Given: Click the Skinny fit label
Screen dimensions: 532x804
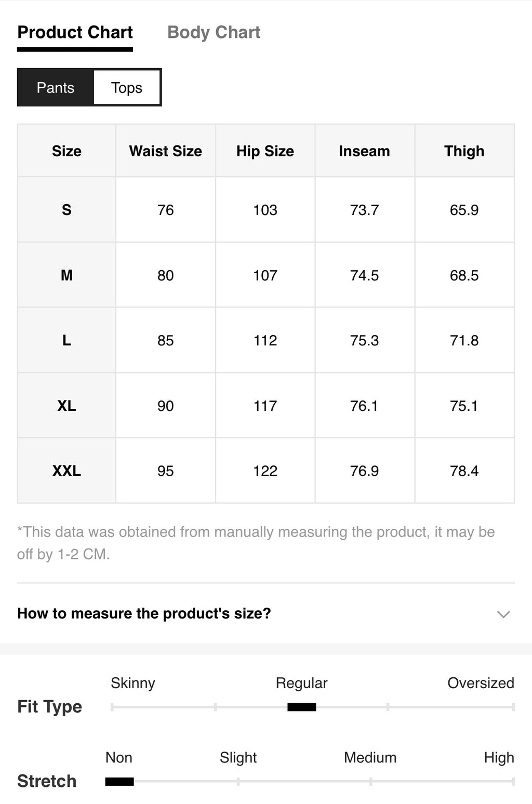Looking at the screenshot, I should click(133, 683).
